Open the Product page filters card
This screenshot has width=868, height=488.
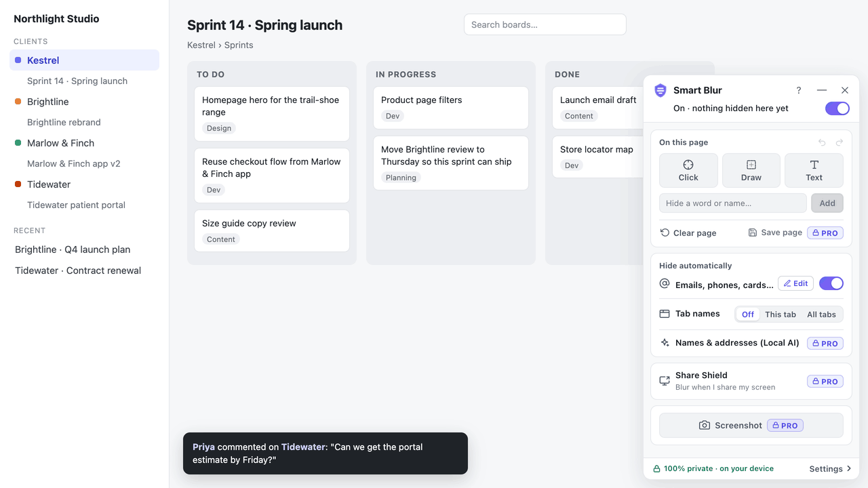pyautogui.click(x=451, y=108)
